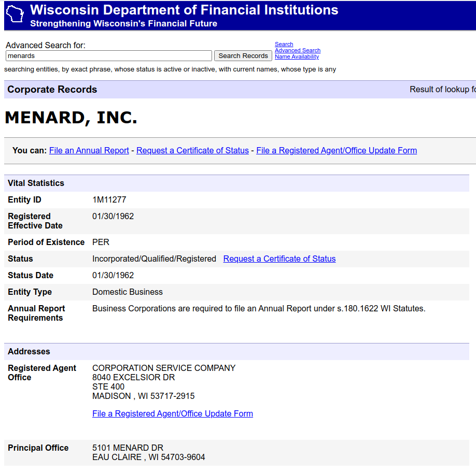
Task: Click the Corporate Records section heading
Action: click(52, 90)
